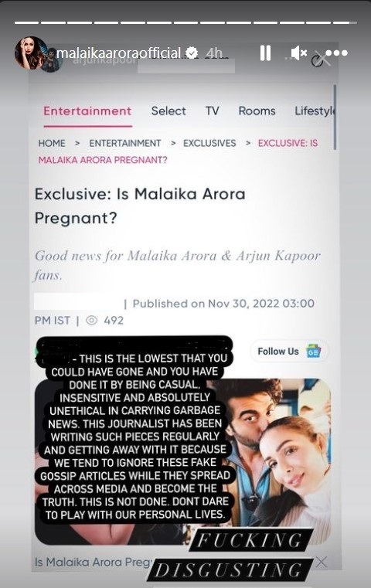This screenshot has width=371, height=588.
Task: Go to the TV tab
Action: [x=212, y=111]
